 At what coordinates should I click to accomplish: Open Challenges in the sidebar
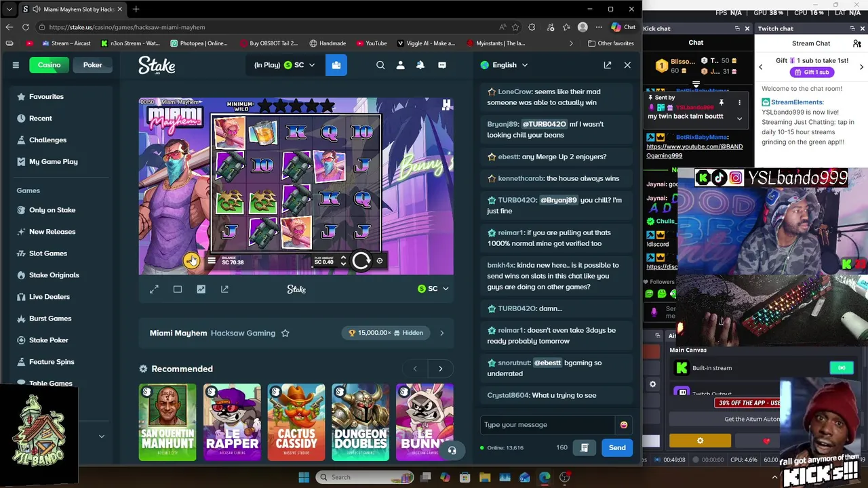click(47, 140)
